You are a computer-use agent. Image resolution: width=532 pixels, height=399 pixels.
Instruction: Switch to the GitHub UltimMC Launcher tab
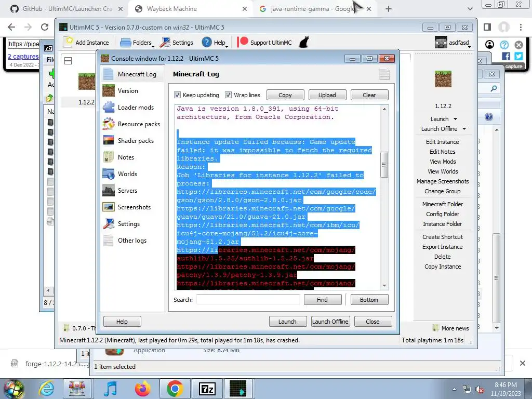(66, 9)
